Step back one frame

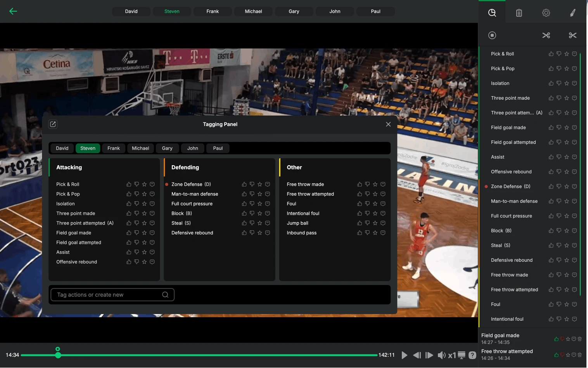[417, 355]
